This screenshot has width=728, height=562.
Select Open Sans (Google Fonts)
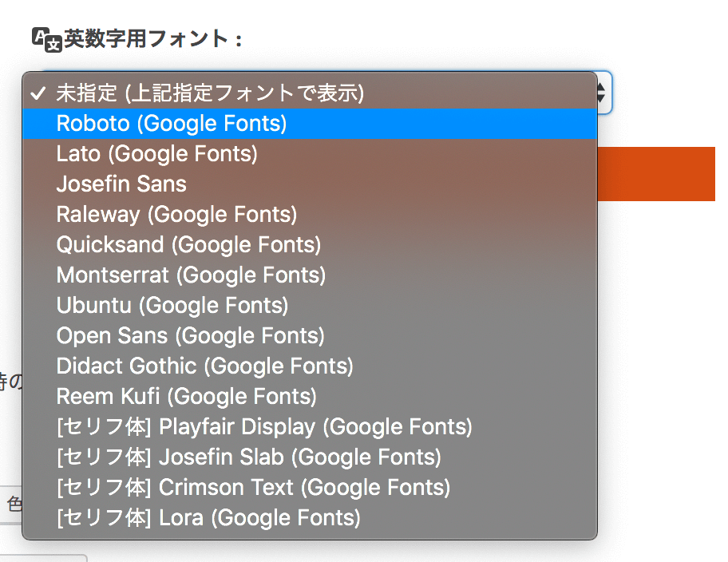click(310, 335)
